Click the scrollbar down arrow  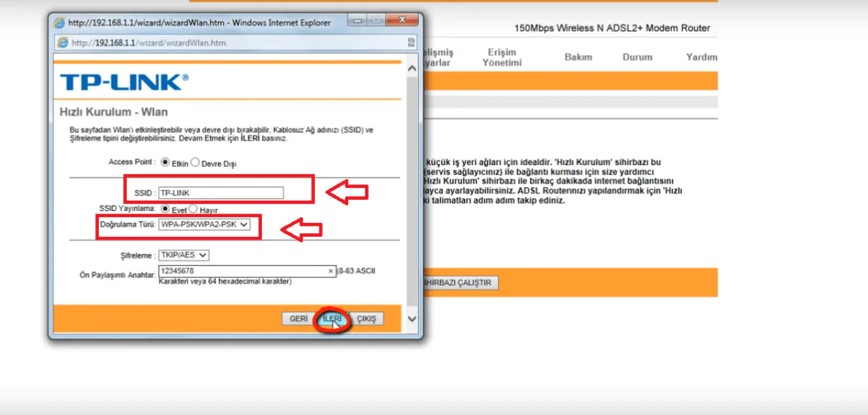(x=411, y=318)
